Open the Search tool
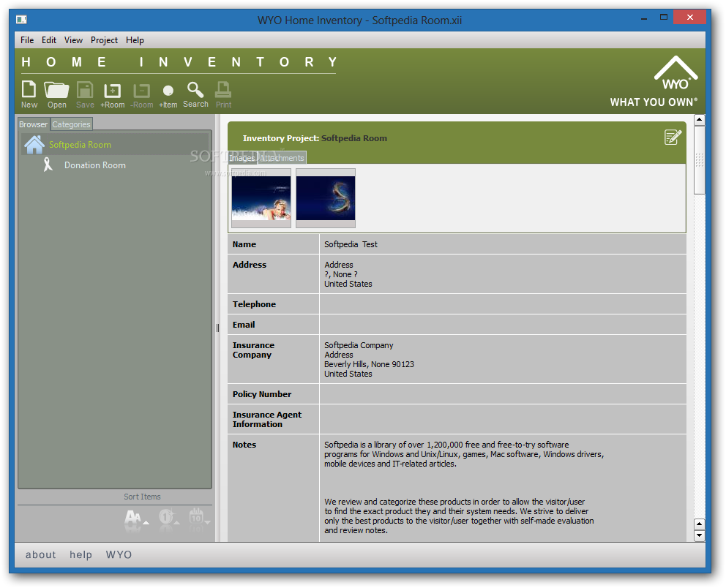 pos(195,94)
